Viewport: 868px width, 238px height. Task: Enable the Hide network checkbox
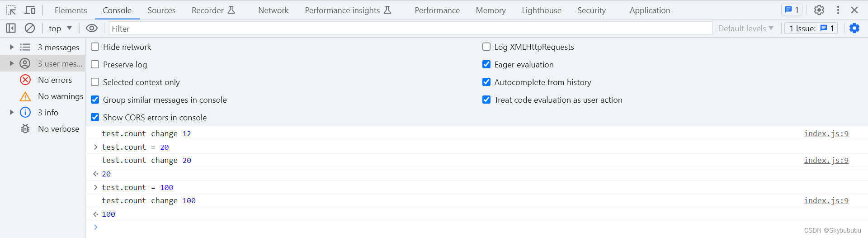[x=95, y=47]
